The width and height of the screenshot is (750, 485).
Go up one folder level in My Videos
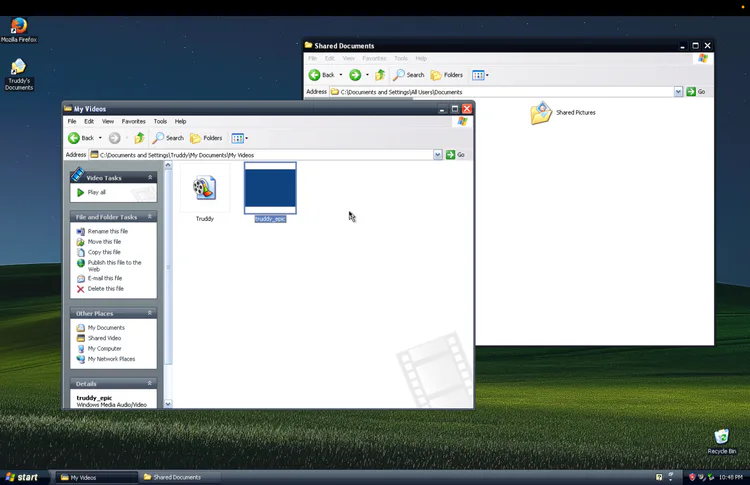(139, 138)
